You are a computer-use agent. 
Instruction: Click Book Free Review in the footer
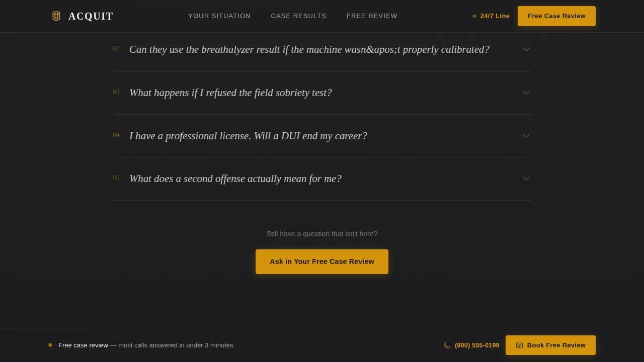click(550, 345)
